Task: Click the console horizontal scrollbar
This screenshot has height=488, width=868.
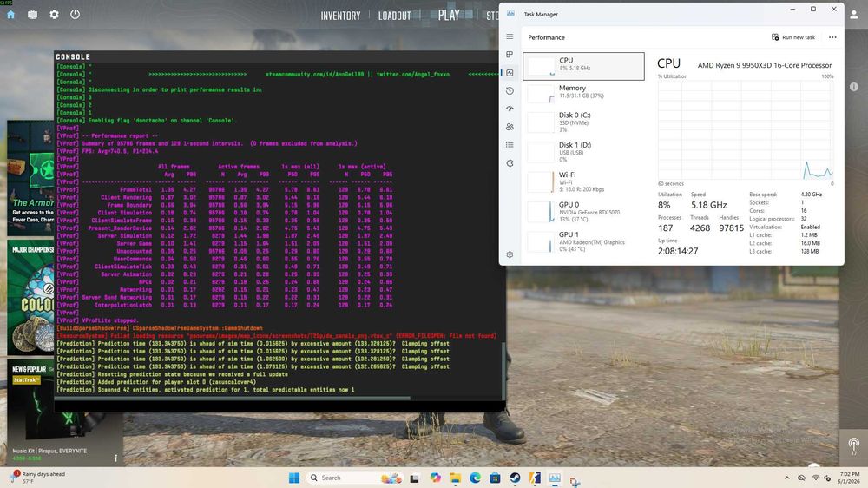Action: pos(233,398)
